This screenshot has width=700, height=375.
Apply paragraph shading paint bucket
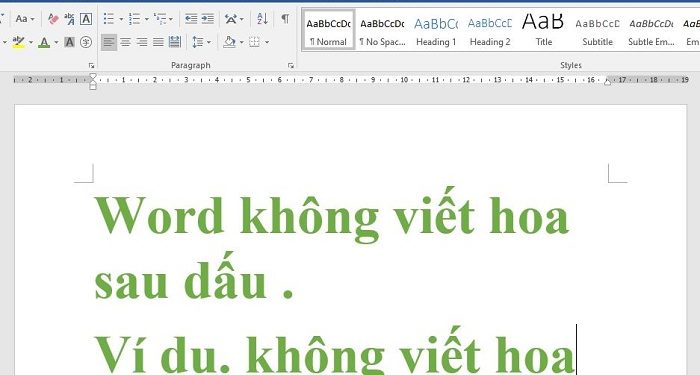pyautogui.click(x=229, y=42)
